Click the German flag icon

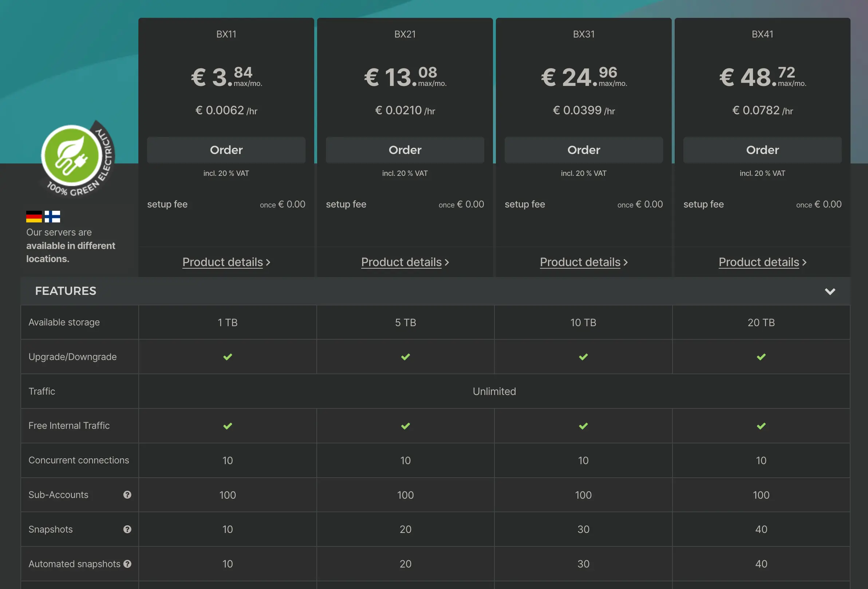34,216
